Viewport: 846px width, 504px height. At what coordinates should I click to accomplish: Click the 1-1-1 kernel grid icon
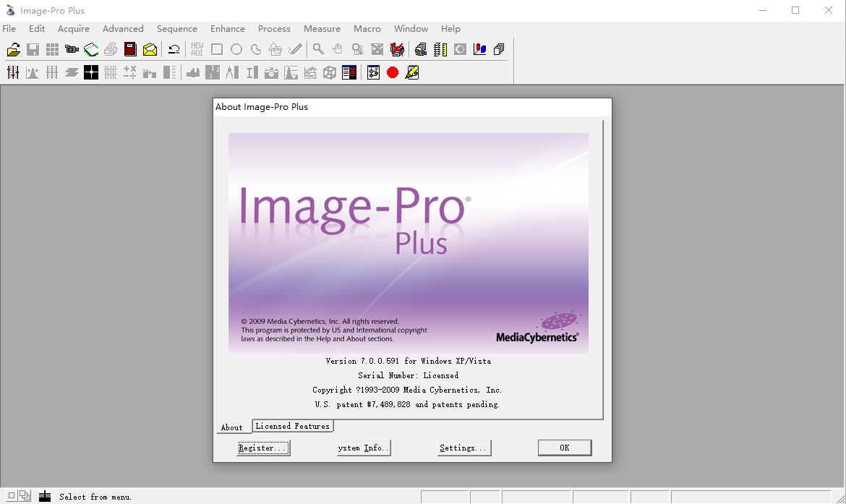pos(111,72)
